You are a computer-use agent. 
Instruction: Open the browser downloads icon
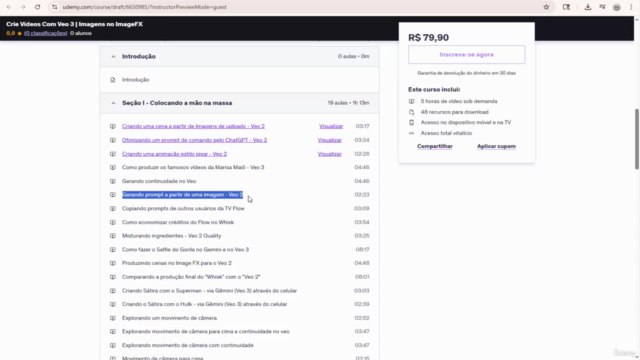[588, 7]
